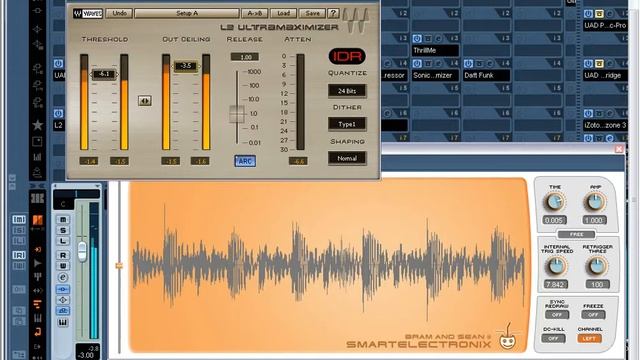Open the iZoto...zone 3 insert slot

point(605,125)
